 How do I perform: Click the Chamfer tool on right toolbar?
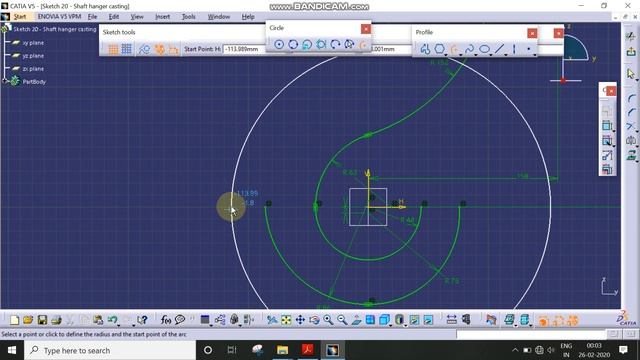[631, 112]
